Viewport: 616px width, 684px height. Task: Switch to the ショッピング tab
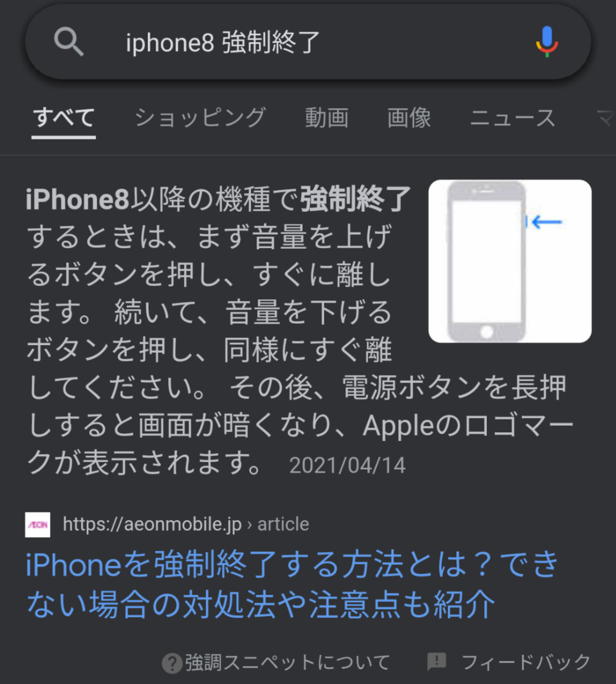[200, 118]
